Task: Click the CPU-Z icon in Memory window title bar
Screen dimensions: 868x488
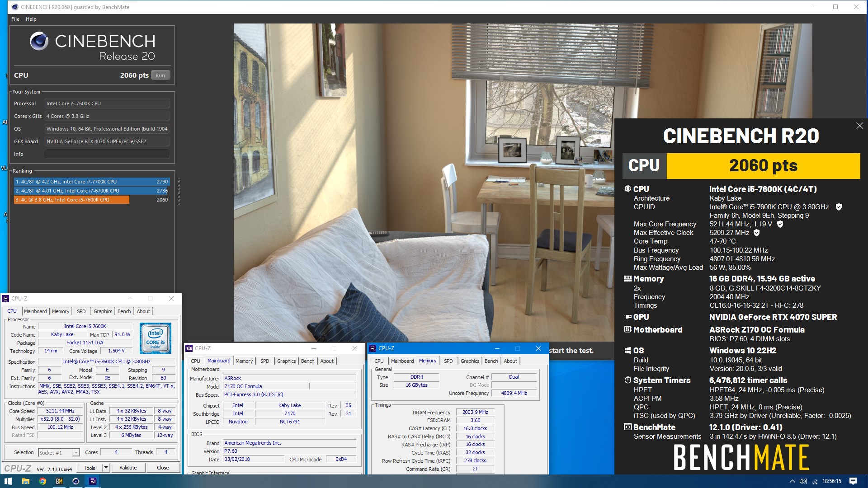Action: (x=373, y=348)
